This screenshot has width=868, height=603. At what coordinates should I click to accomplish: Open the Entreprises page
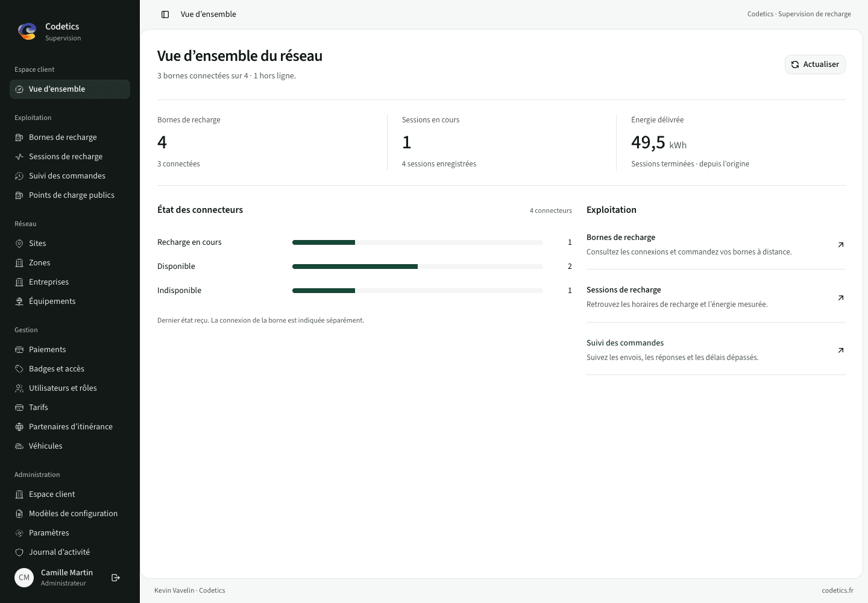coord(70,282)
